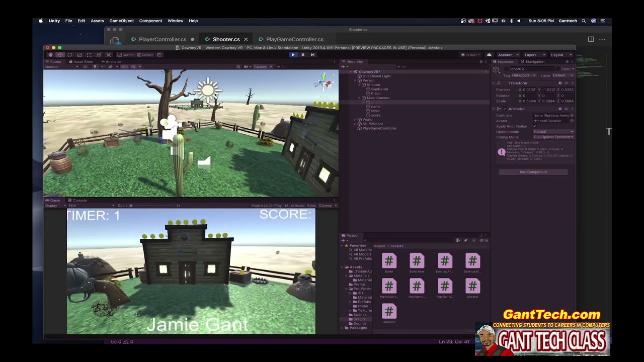Select the Shooter1 script asset

(x=389, y=314)
